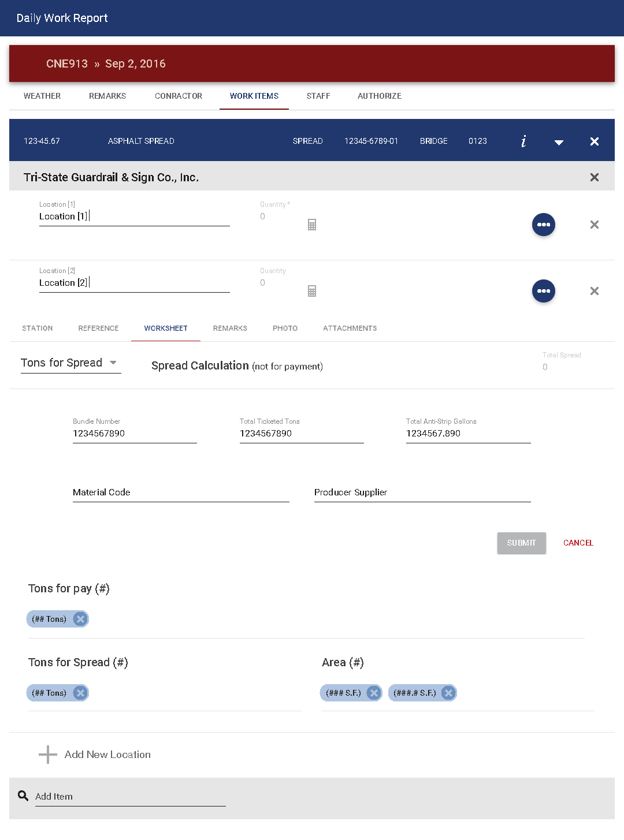This screenshot has width=624, height=840.
Task: Open the Photo sub-tab
Action: (285, 328)
